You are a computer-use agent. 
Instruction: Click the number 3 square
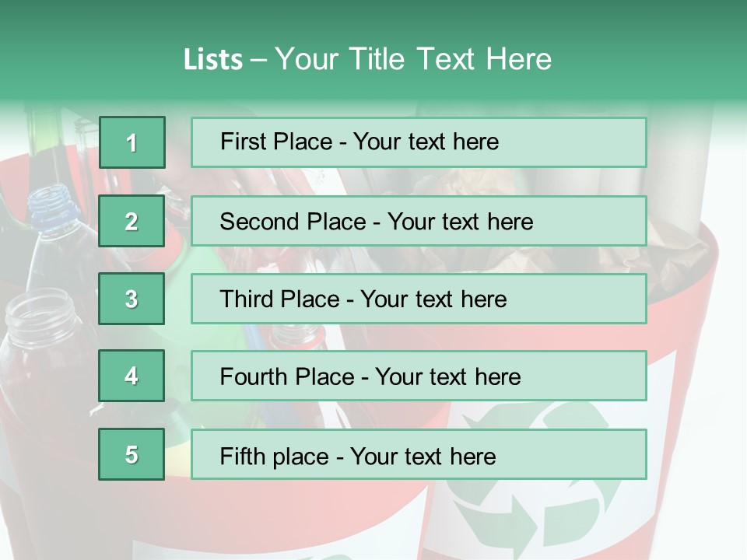(x=132, y=299)
